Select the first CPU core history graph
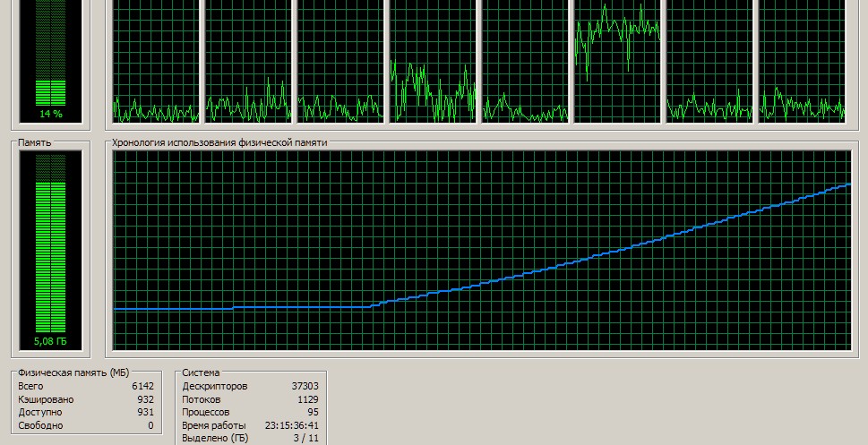The height and width of the screenshot is (445, 868). click(157, 61)
